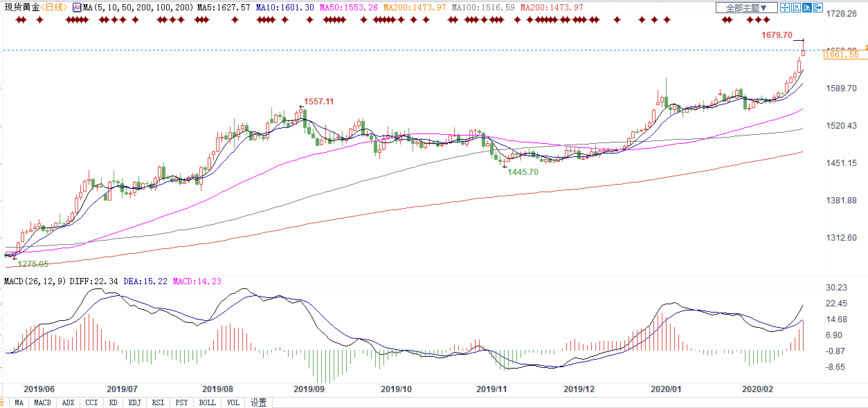The width and height of the screenshot is (868, 408).
Task: Click the 1728.26 axis value
Action: pyautogui.click(x=841, y=13)
